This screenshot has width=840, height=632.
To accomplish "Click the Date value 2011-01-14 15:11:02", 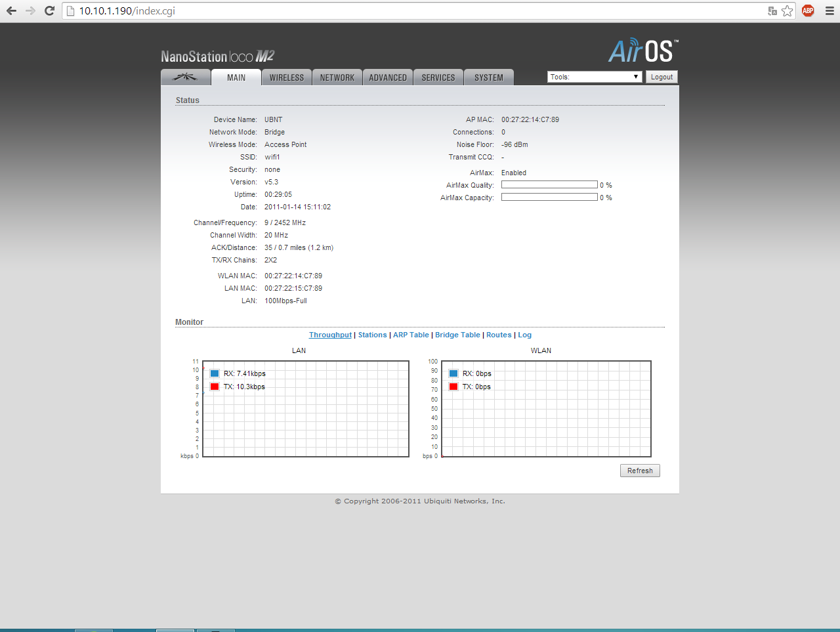I will [x=298, y=207].
